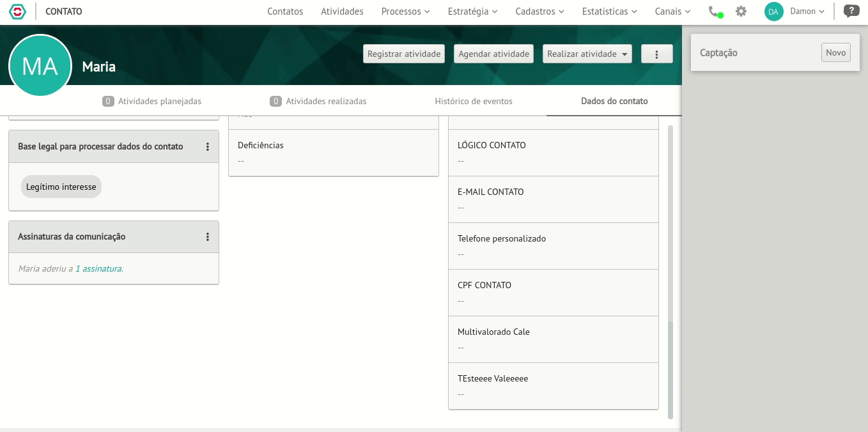Expand the Processos menu
The width and height of the screenshot is (868, 432).
[x=405, y=12]
